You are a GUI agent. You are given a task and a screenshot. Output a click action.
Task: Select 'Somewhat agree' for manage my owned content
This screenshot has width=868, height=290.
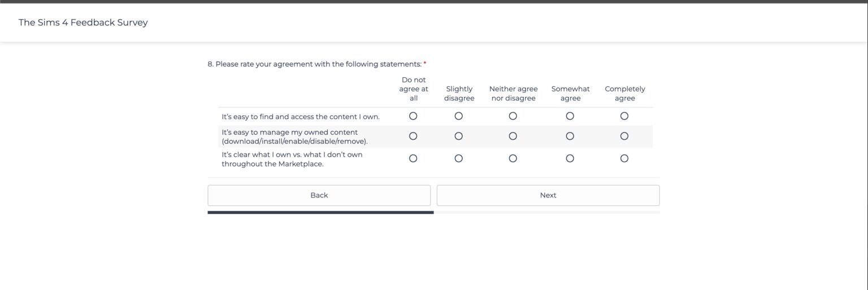(x=570, y=136)
